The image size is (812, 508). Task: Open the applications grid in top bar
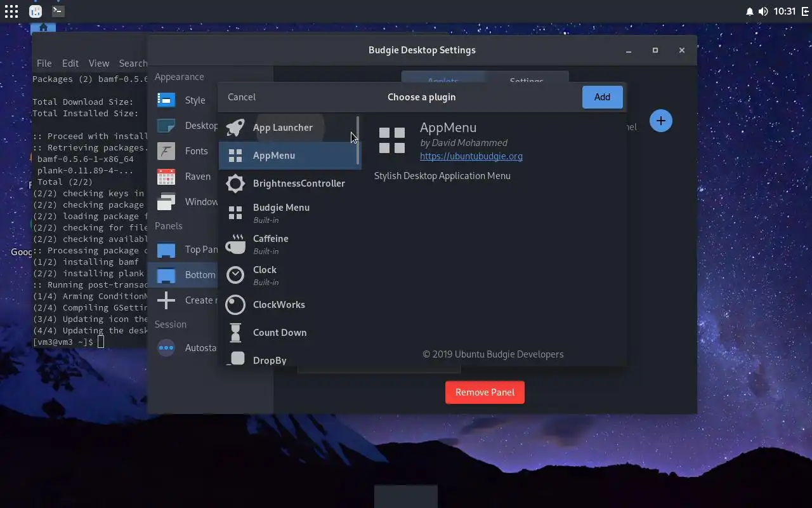point(11,11)
